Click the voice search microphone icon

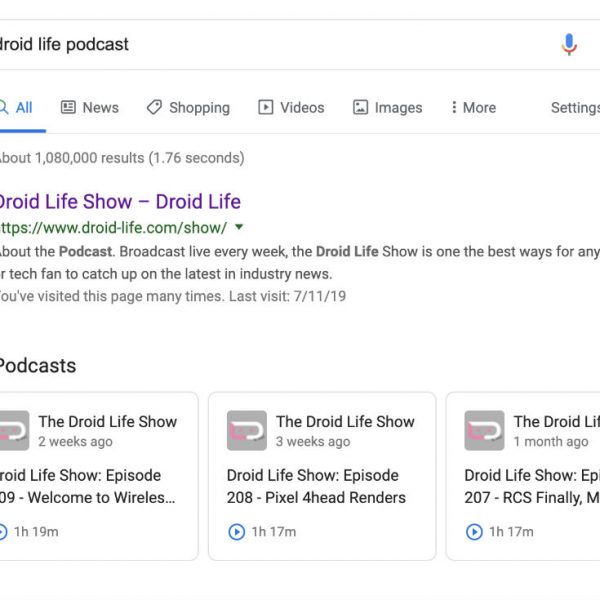569,44
